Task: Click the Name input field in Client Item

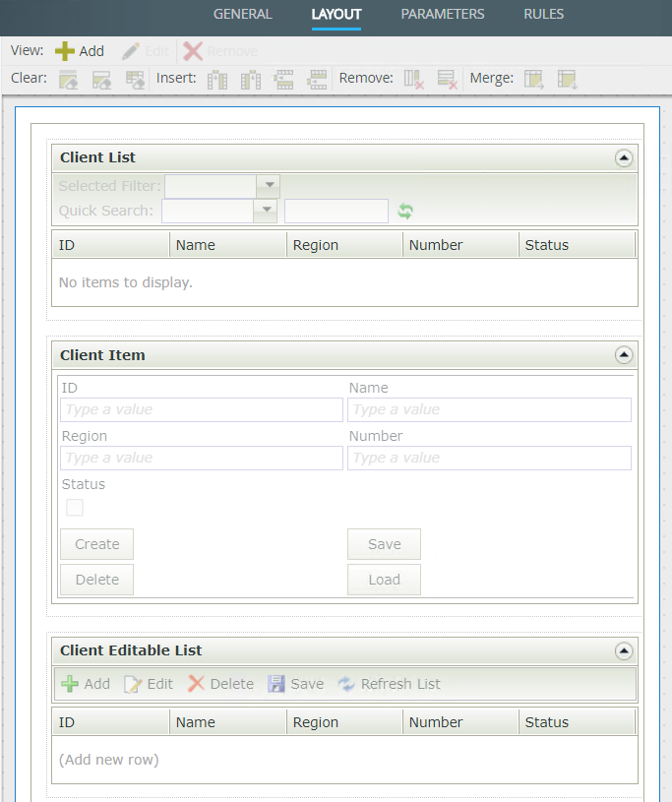Action: [x=489, y=409]
